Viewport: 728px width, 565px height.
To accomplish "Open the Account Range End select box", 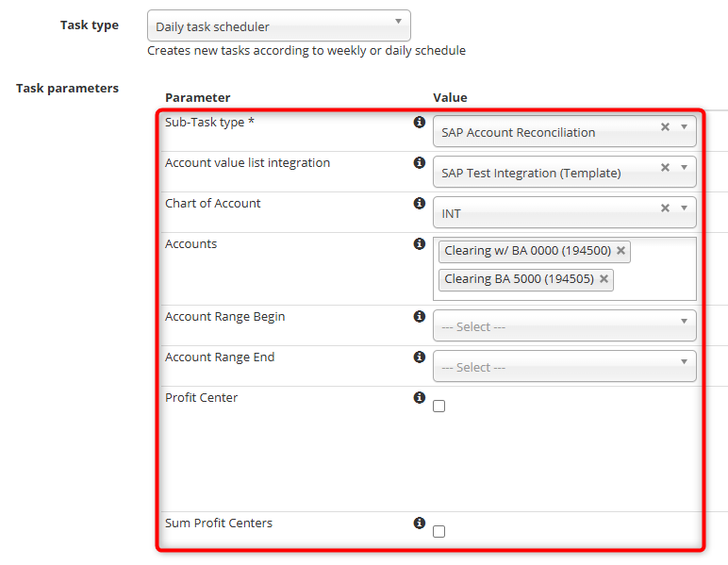I will click(x=564, y=367).
